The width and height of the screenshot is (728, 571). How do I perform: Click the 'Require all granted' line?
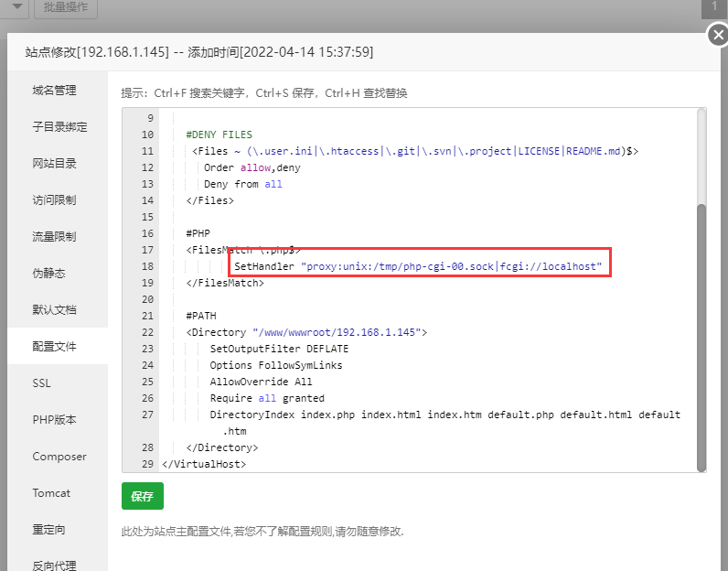pos(267,399)
